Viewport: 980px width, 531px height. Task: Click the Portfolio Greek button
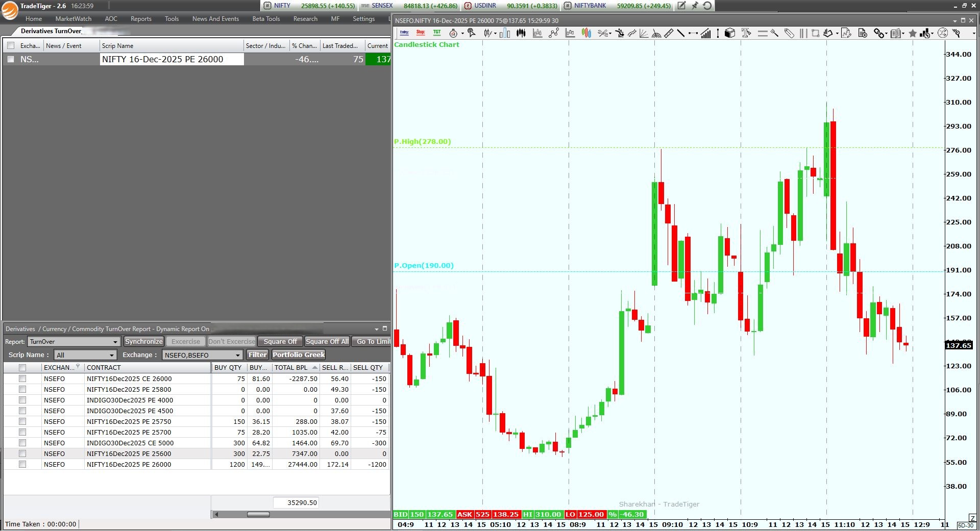[299, 355]
